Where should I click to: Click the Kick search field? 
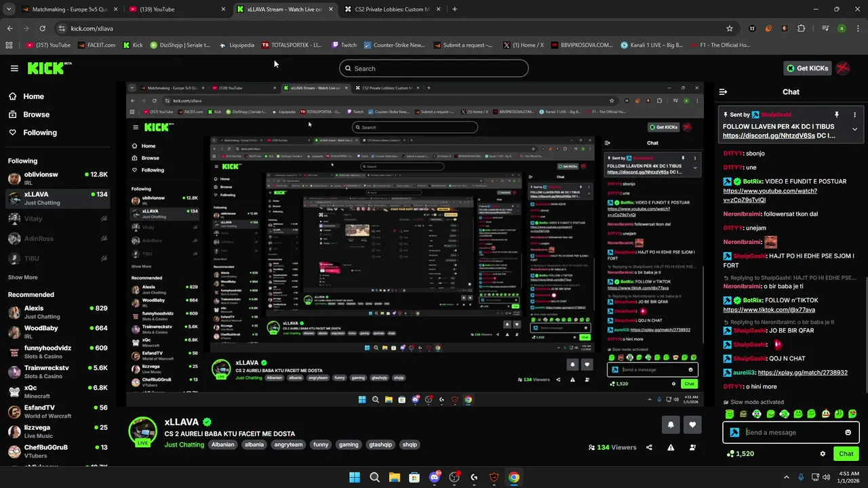[433, 68]
